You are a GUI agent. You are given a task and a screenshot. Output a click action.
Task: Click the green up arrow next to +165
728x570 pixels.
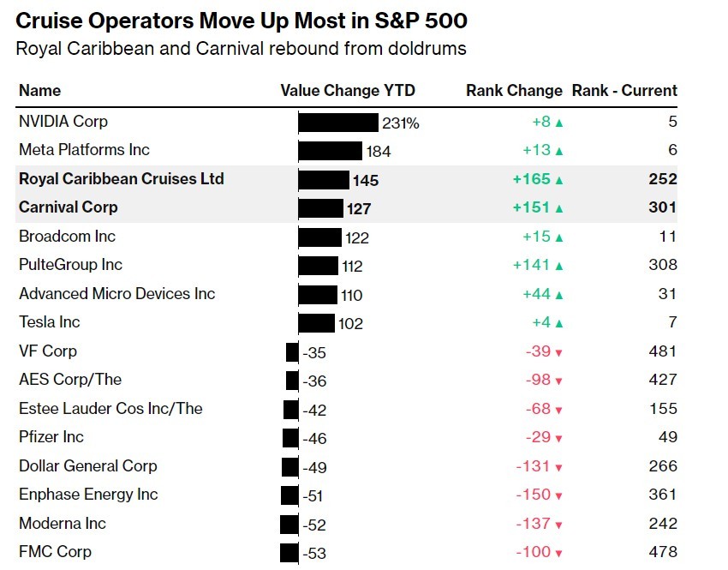coord(559,180)
